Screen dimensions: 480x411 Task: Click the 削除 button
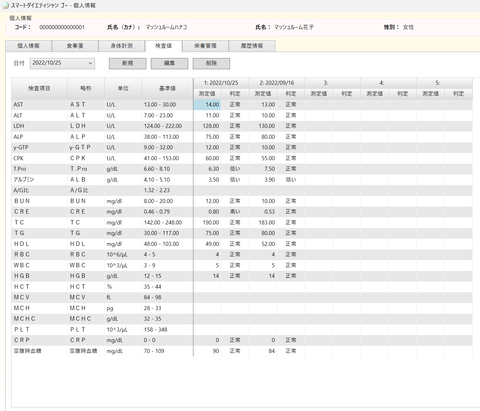coord(211,63)
